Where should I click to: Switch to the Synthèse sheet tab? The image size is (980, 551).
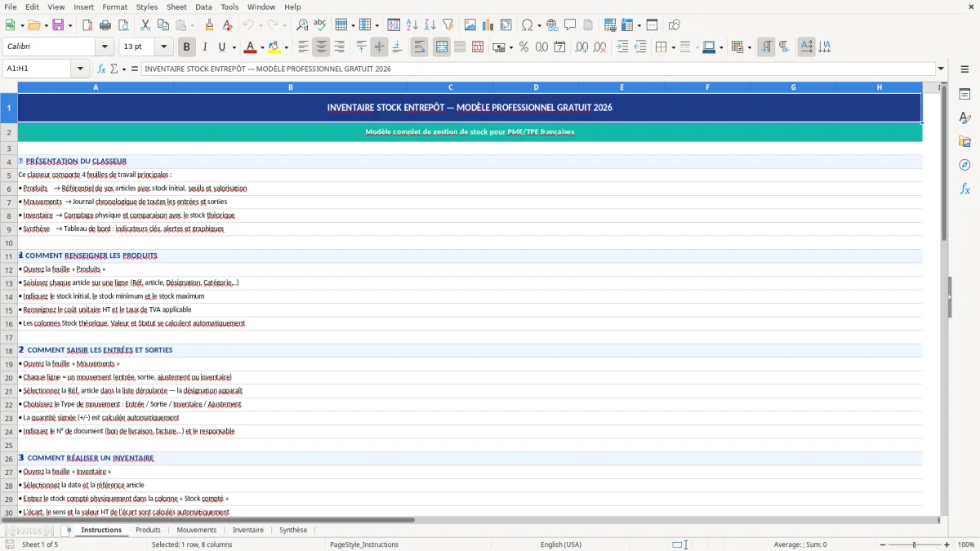pyautogui.click(x=293, y=531)
